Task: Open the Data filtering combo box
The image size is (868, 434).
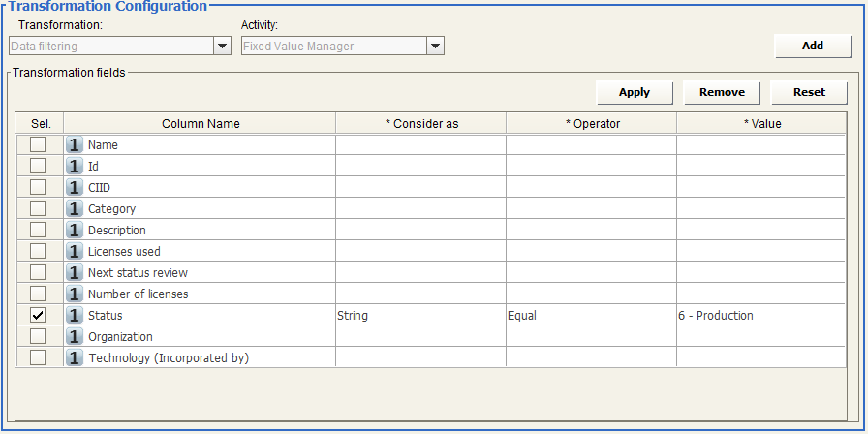Action: coord(110,46)
